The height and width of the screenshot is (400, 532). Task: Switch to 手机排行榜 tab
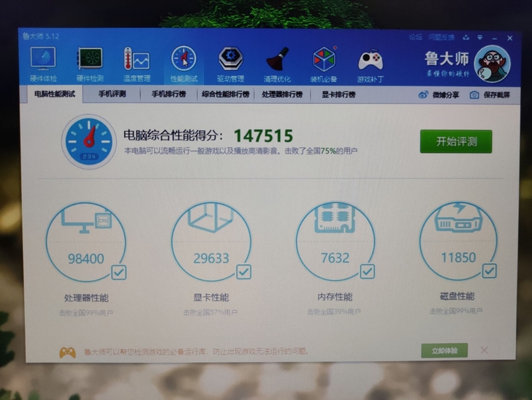pos(169,94)
